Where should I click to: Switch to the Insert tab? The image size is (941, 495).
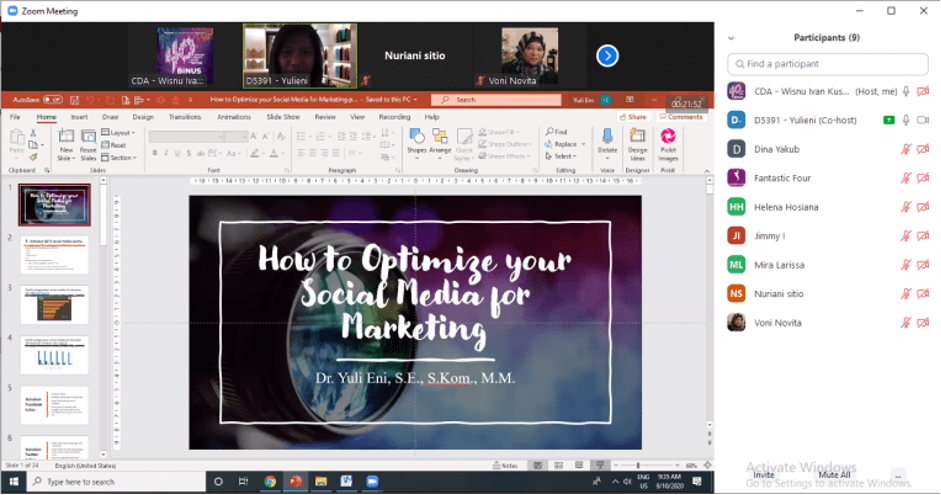(x=79, y=117)
